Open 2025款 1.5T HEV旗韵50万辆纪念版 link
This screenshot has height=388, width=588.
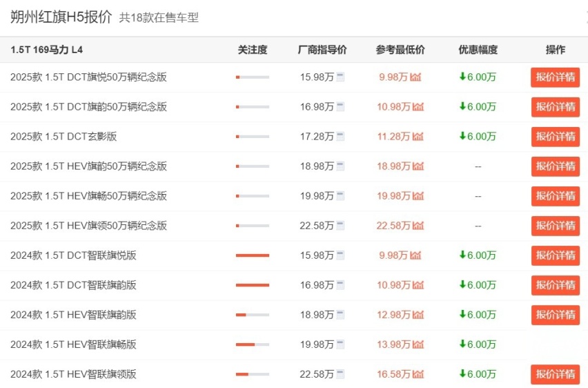coord(88,166)
